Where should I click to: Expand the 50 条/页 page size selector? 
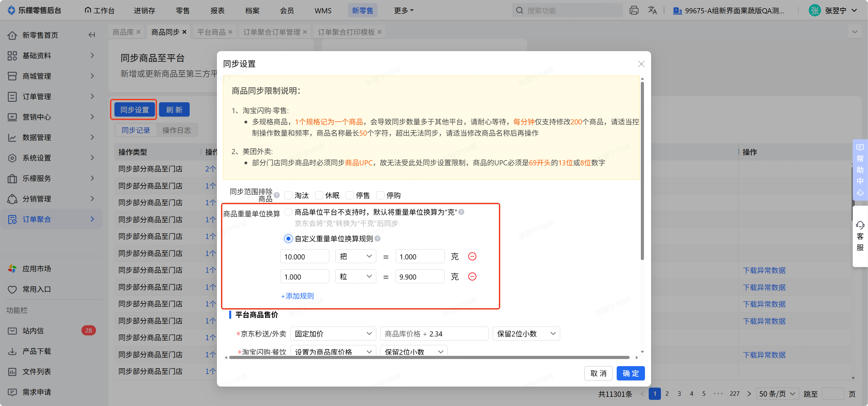point(777,394)
